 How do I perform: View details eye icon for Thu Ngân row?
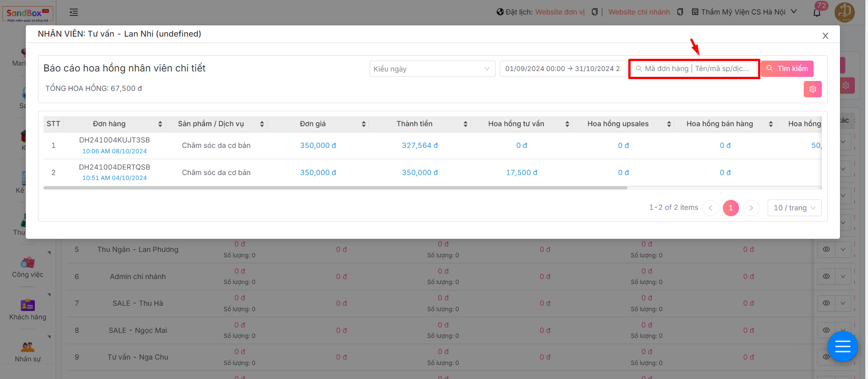pyautogui.click(x=826, y=249)
